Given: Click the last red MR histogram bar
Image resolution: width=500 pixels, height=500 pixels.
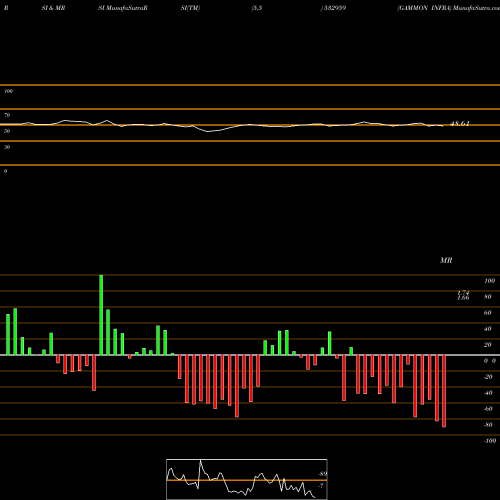Looking at the screenshot, I should pos(444,391).
